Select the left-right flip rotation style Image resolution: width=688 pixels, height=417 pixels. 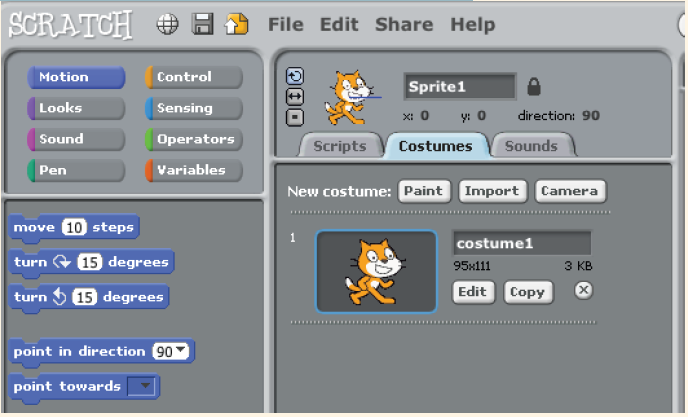point(295,97)
